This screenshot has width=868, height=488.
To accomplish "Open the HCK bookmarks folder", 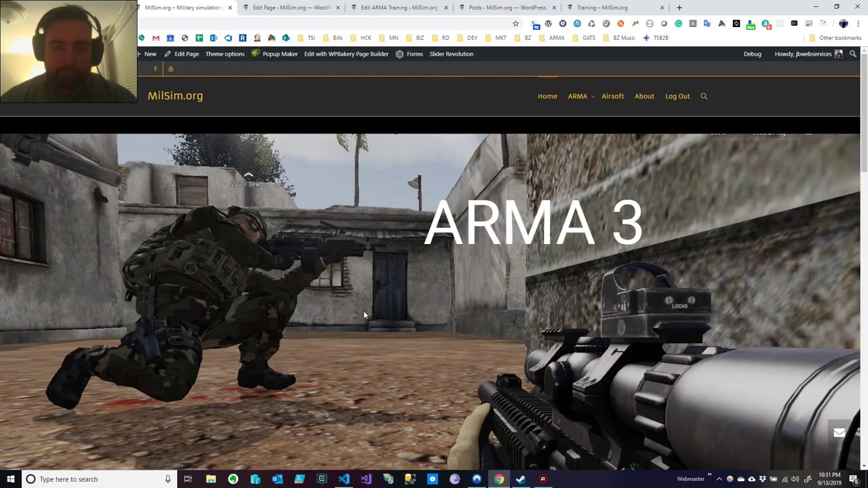I will point(361,38).
